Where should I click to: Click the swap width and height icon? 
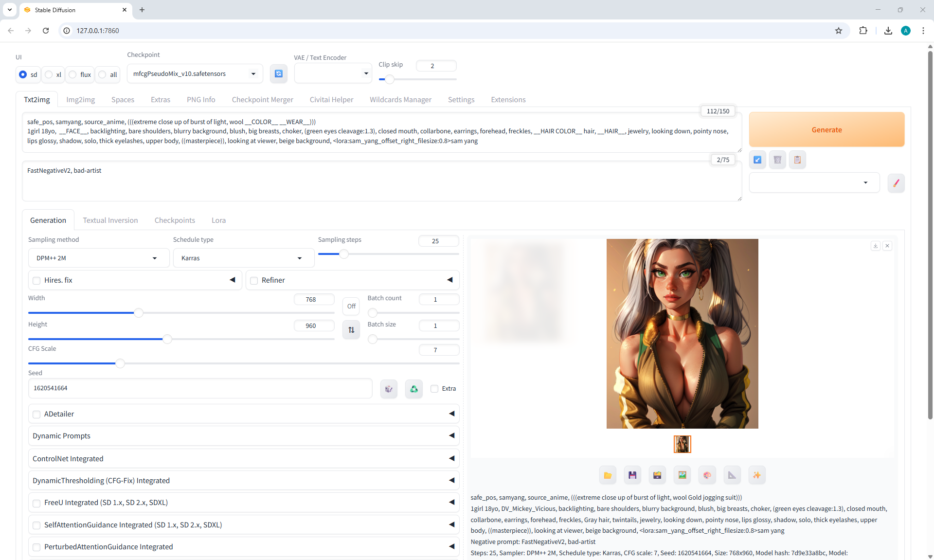click(351, 330)
